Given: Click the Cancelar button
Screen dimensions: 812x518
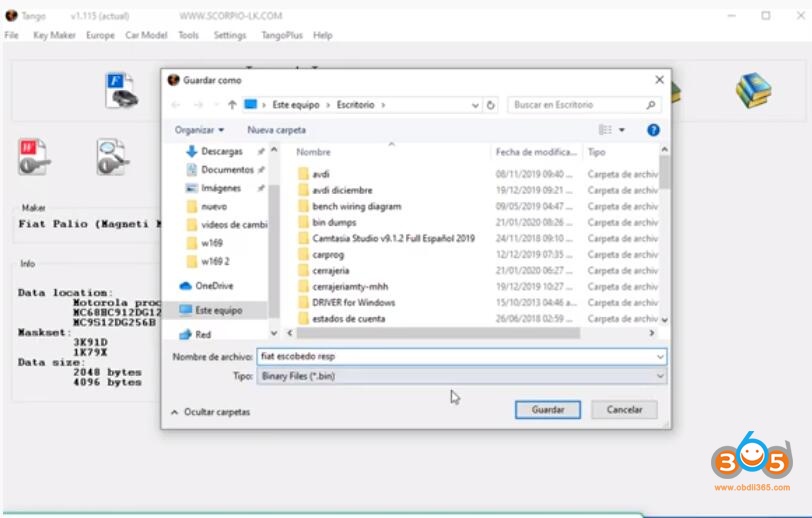Looking at the screenshot, I should [625, 410].
